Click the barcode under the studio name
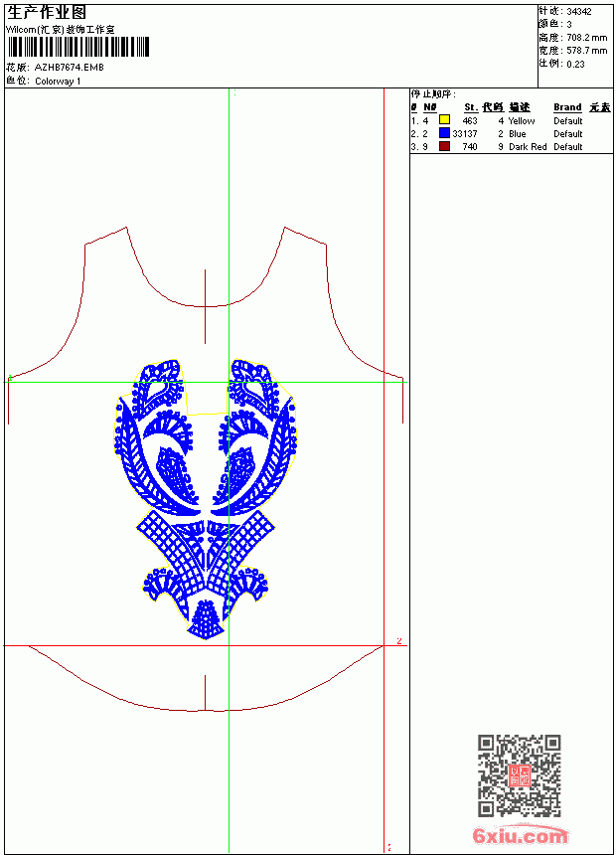The height and width of the screenshot is (855, 616). coord(78,47)
